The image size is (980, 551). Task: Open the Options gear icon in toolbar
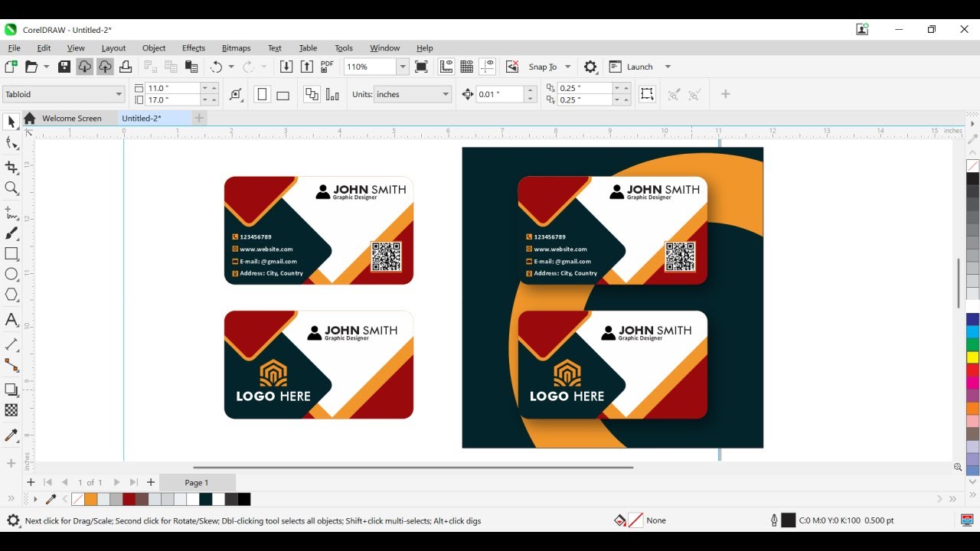(x=590, y=67)
